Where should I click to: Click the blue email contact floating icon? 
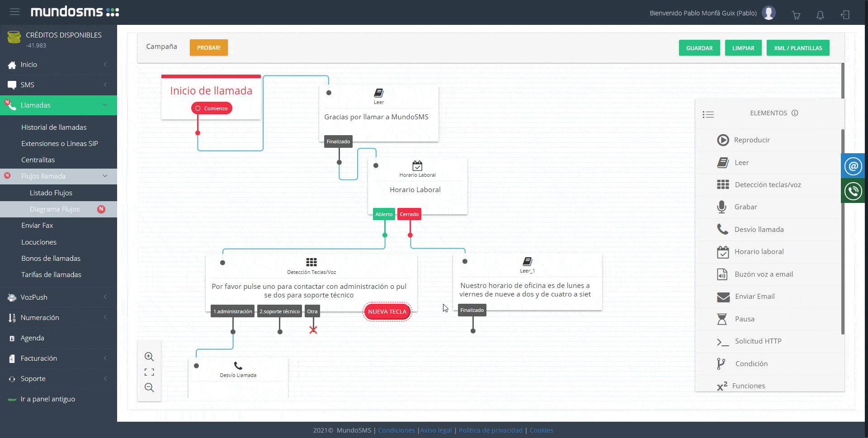tap(853, 166)
